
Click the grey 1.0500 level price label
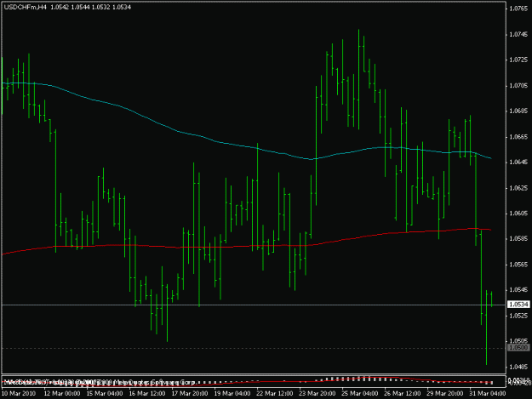(518, 347)
